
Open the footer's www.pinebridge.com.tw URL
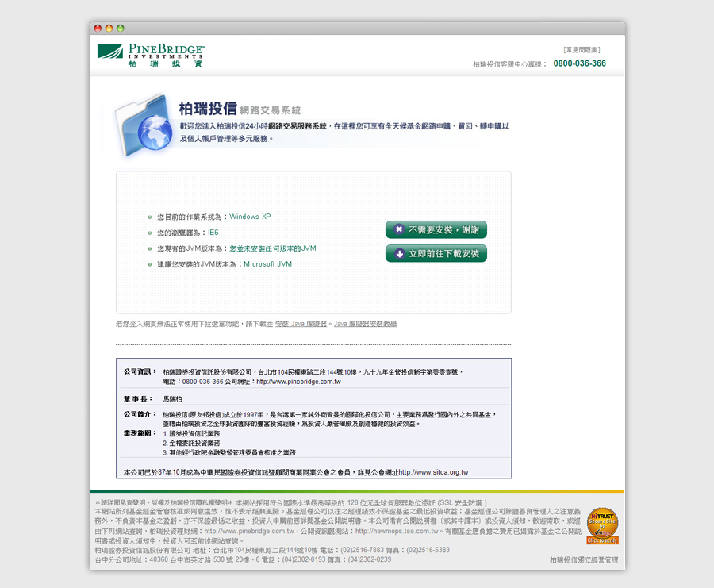point(249,531)
